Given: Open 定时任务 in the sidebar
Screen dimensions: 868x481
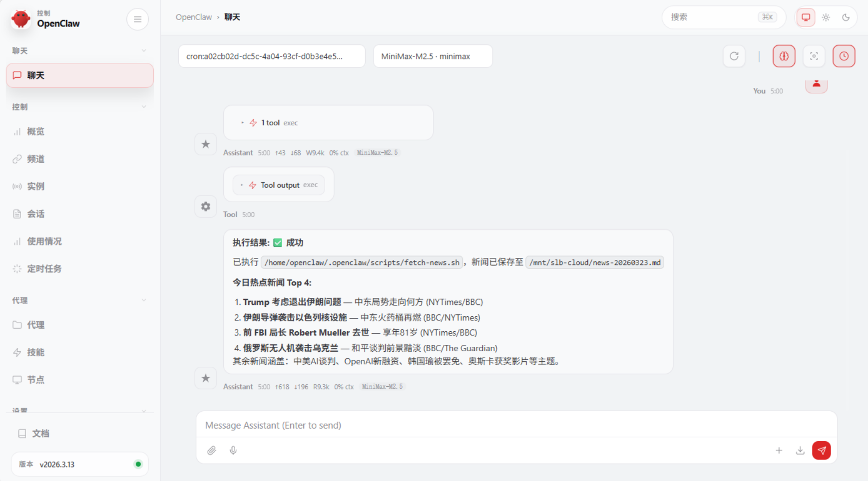Looking at the screenshot, I should pos(44,269).
